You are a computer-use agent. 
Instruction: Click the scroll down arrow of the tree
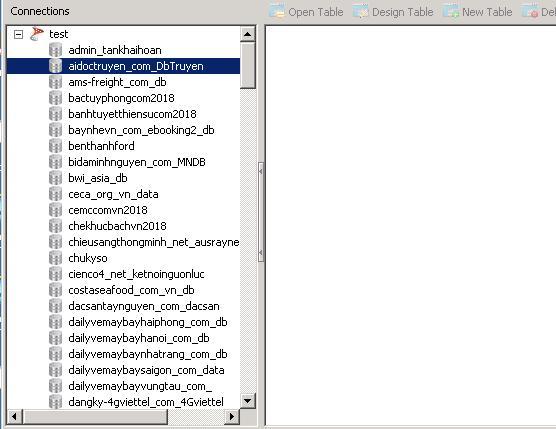click(248, 401)
